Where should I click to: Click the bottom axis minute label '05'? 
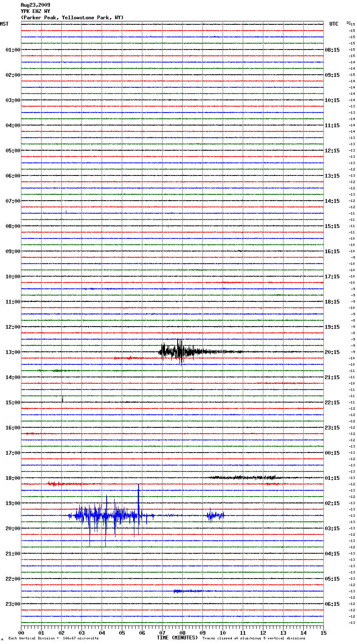[122, 633]
